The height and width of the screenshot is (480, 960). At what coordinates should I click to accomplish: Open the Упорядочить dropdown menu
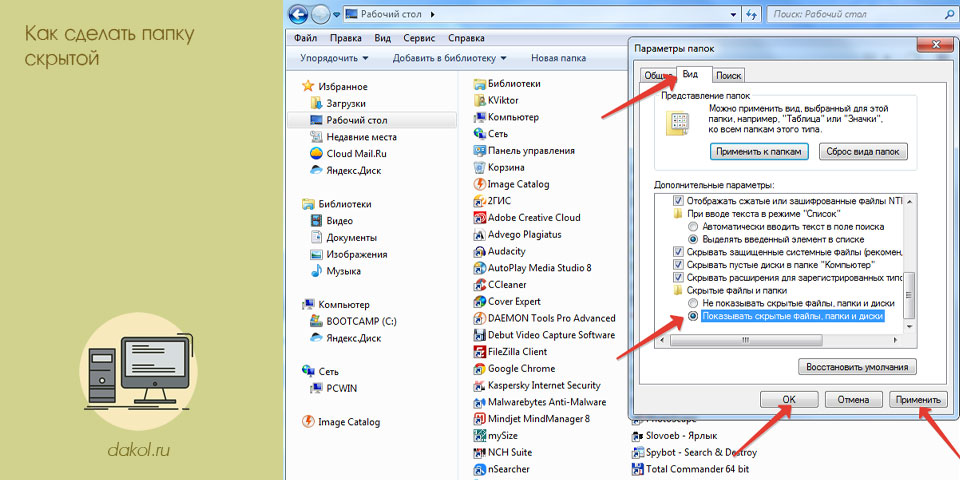pyautogui.click(x=334, y=58)
